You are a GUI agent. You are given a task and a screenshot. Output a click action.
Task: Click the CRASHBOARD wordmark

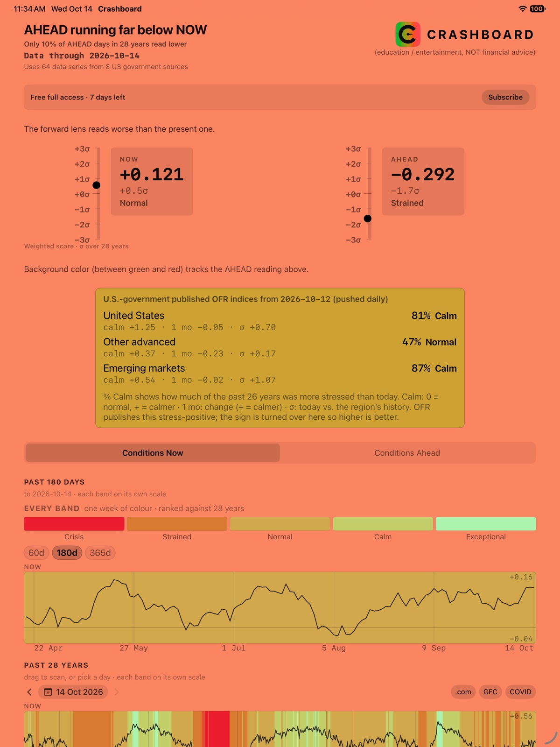tap(480, 35)
